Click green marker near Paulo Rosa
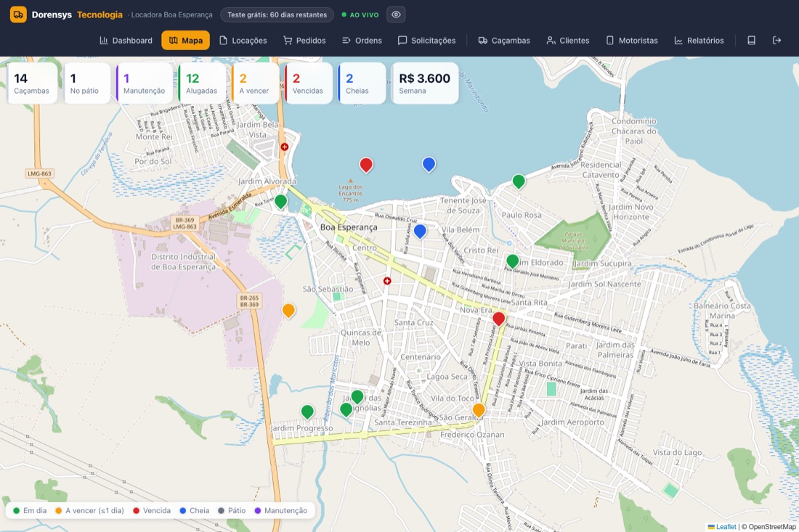799x532 pixels. (x=519, y=181)
